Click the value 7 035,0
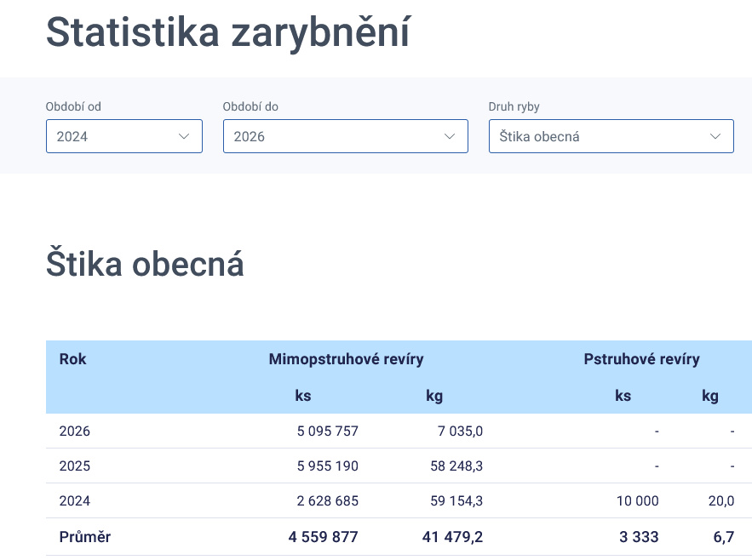 tap(461, 431)
